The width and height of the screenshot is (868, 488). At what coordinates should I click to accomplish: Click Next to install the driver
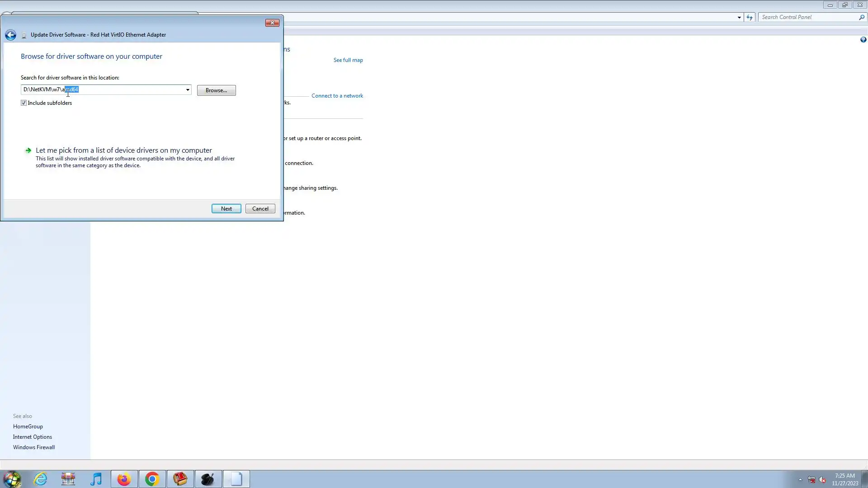click(226, 209)
